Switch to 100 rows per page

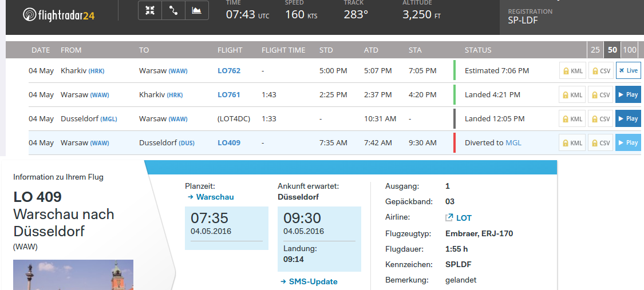630,50
